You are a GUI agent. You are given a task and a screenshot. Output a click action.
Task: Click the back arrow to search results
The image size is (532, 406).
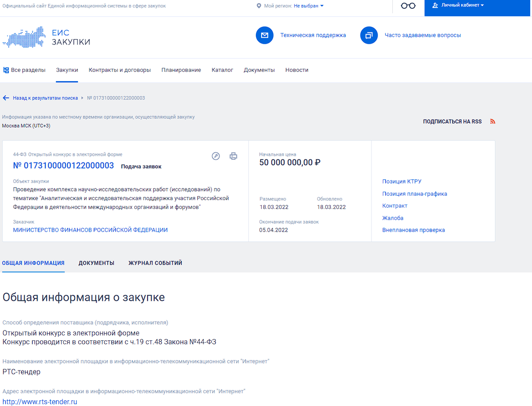click(6, 98)
